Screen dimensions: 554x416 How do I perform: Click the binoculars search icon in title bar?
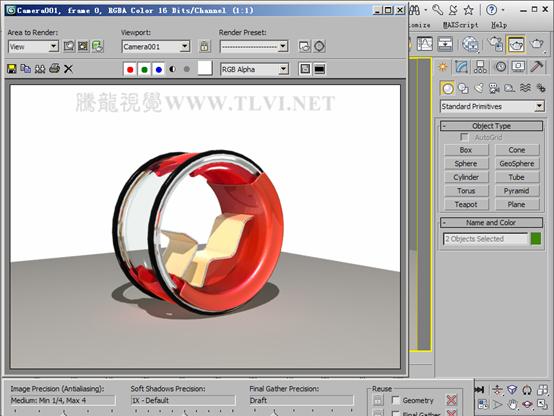point(415,10)
